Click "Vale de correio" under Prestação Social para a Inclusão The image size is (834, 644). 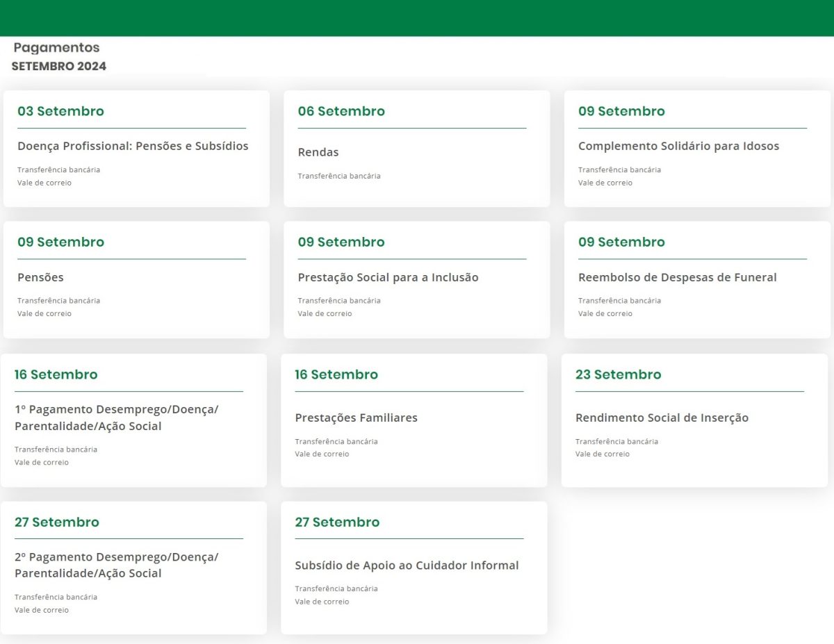pyautogui.click(x=325, y=313)
